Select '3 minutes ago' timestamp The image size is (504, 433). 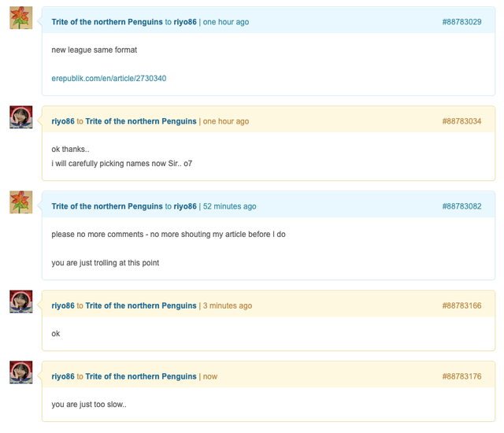click(228, 305)
